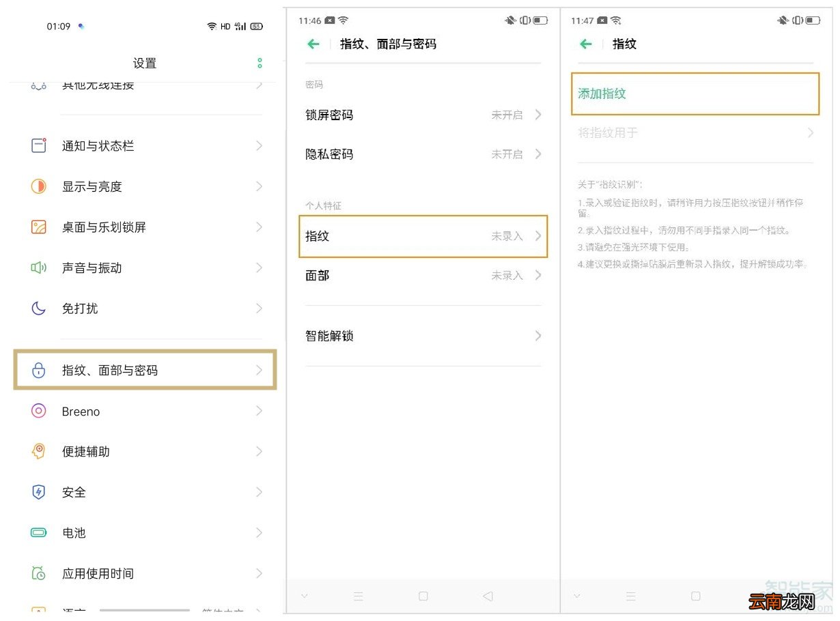
Task: Tap the 11:46 clock in middle status bar
Action: pyautogui.click(x=309, y=21)
